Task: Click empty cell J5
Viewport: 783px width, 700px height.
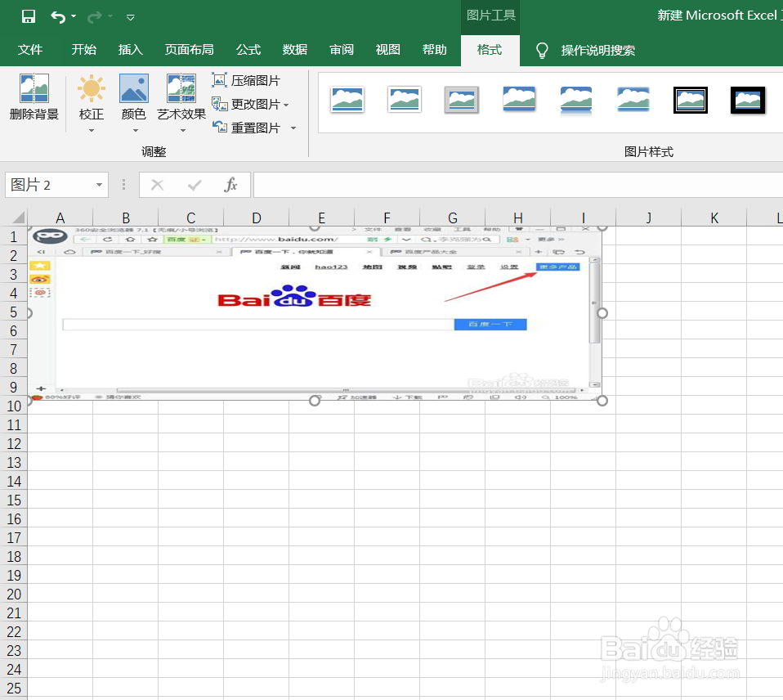Action: 648,312
